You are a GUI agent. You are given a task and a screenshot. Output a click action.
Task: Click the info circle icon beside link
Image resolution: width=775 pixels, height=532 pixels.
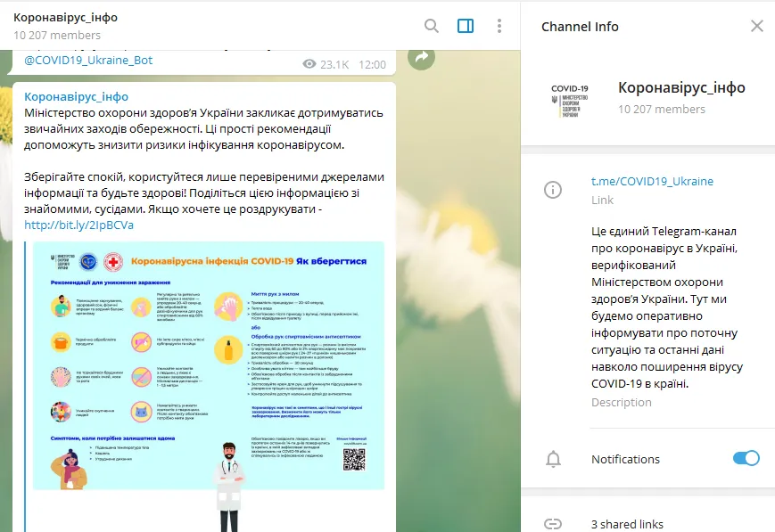[x=553, y=190]
